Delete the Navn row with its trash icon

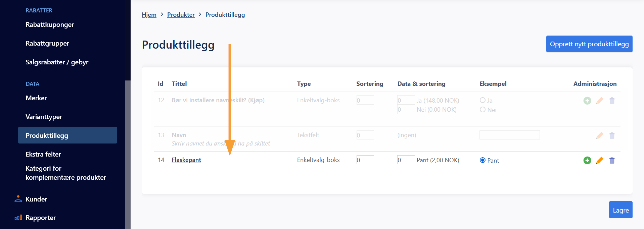click(x=612, y=135)
